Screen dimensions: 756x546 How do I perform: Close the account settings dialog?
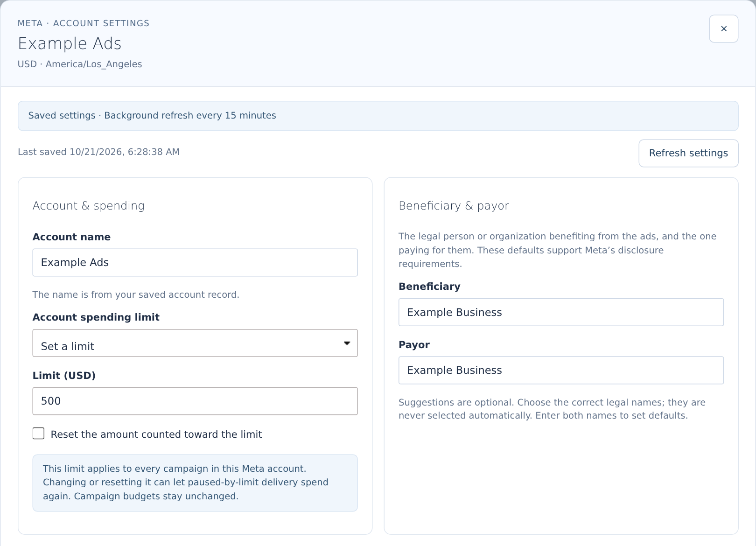click(723, 29)
